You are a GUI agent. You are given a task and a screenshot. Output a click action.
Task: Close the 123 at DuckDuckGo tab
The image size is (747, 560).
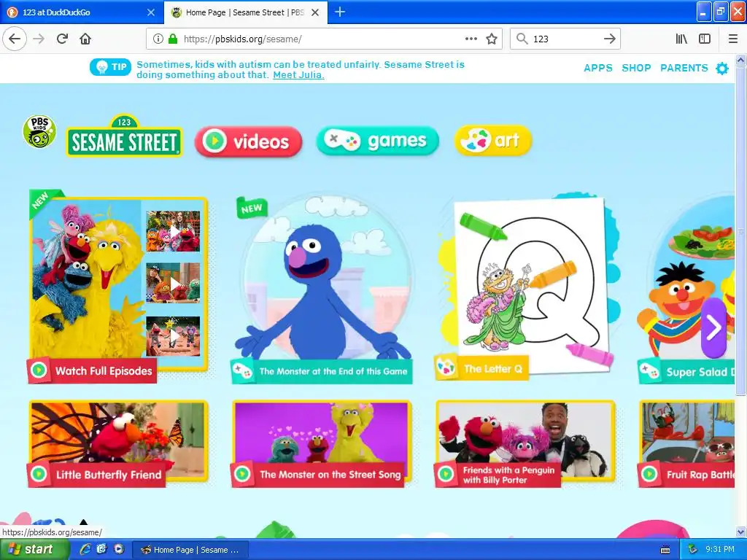coord(150,12)
